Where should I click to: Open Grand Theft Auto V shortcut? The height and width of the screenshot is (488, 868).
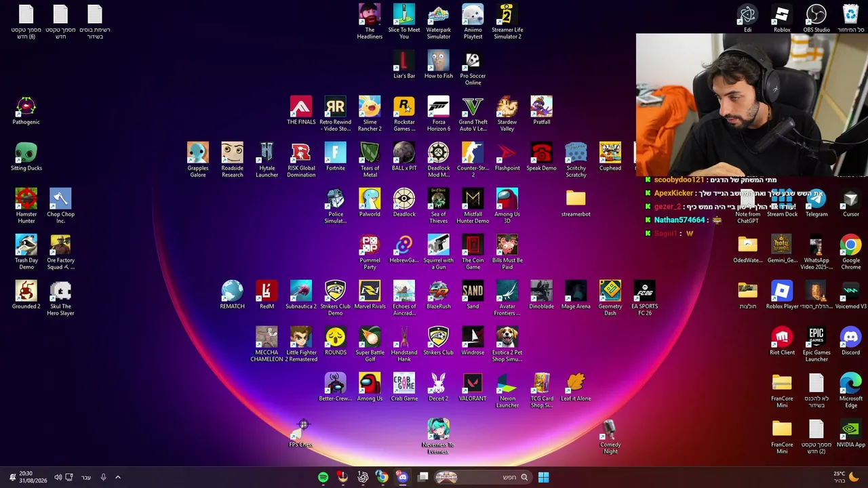pyautogui.click(x=473, y=114)
